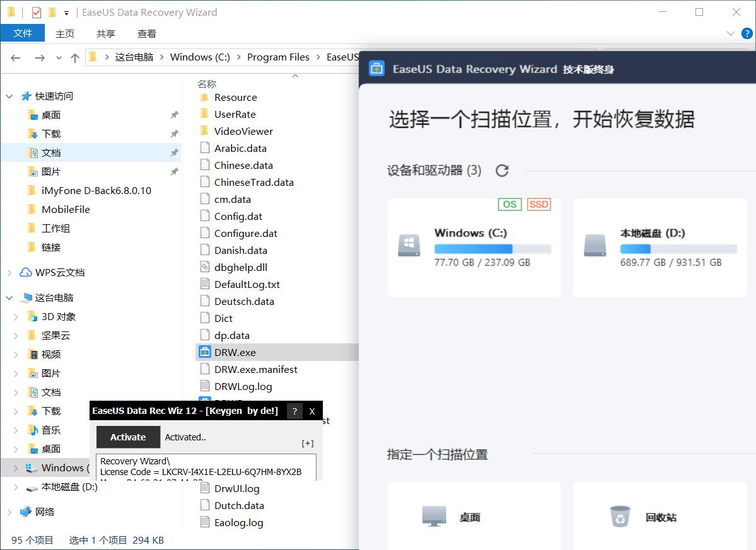The image size is (756, 550).
Task: Collapse the 快速访问 tree node
Action: click(x=9, y=96)
